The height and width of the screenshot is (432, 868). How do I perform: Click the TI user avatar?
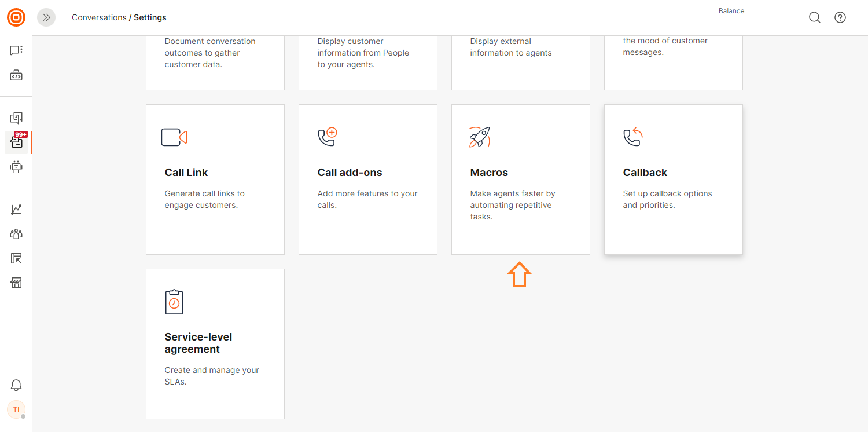point(16,409)
